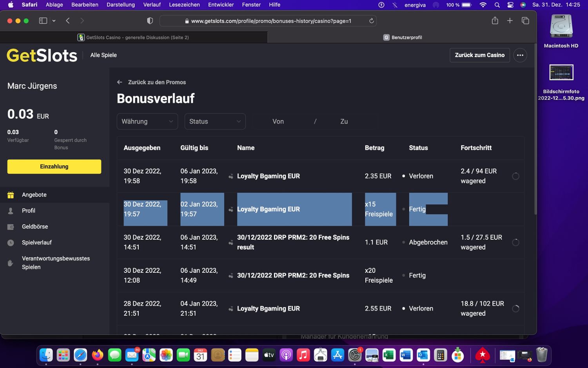Open Siri from the menu bar

tap(523, 5)
